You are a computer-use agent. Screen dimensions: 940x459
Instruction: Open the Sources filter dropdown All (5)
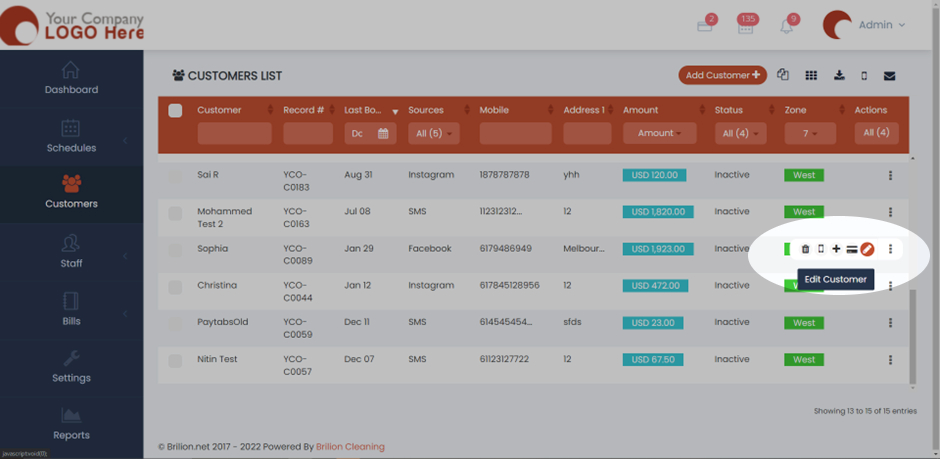click(x=433, y=133)
